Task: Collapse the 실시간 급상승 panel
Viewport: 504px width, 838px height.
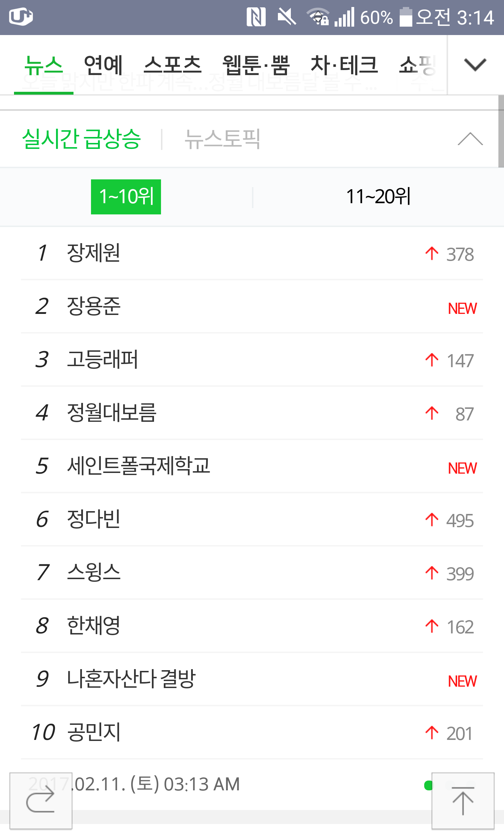Action: point(470,139)
